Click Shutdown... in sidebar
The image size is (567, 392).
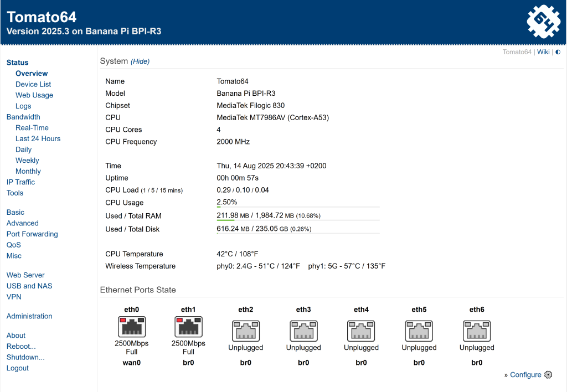click(25, 357)
